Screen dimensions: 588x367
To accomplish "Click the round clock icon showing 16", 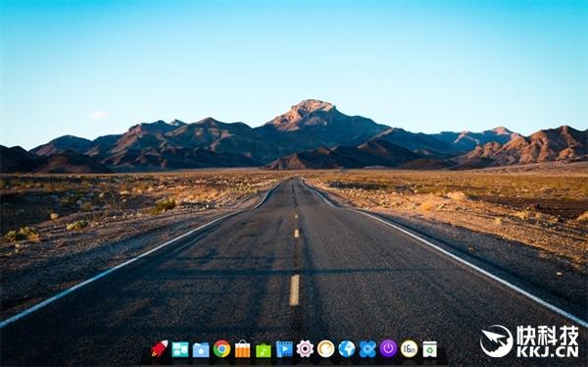I will coord(409,349).
